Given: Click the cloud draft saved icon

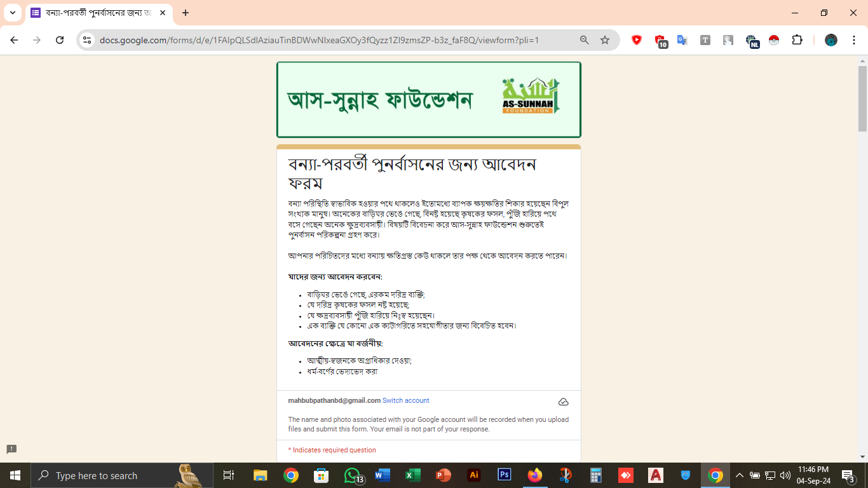Looking at the screenshot, I should pos(563,402).
